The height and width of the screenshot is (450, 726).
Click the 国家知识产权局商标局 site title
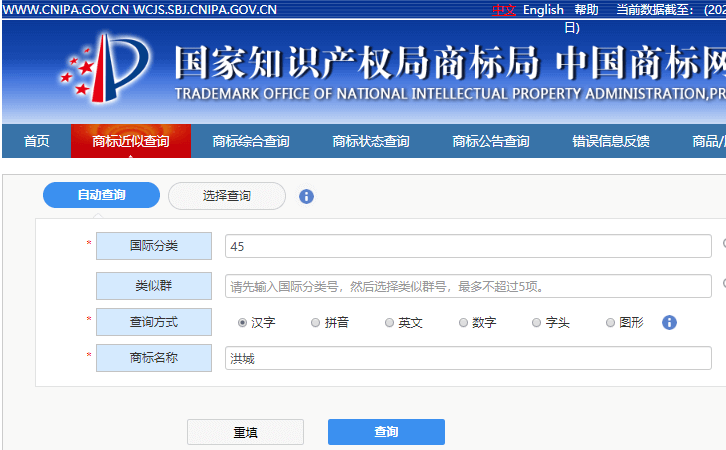pyautogui.click(x=357, y=62)
